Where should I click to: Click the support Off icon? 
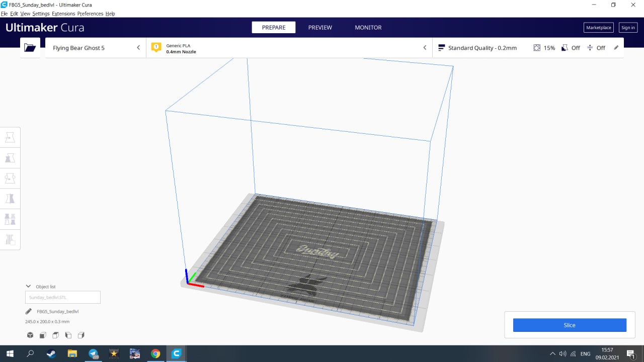pos(565,48)
